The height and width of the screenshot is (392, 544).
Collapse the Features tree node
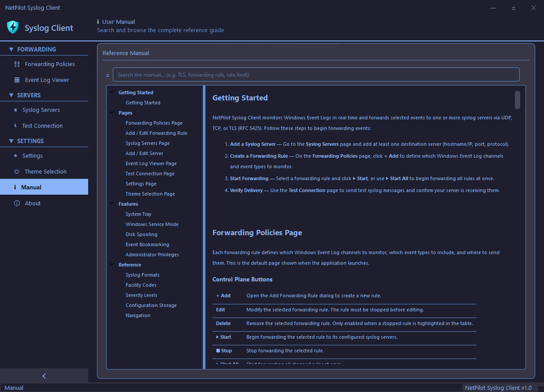(x=112, y=204)
